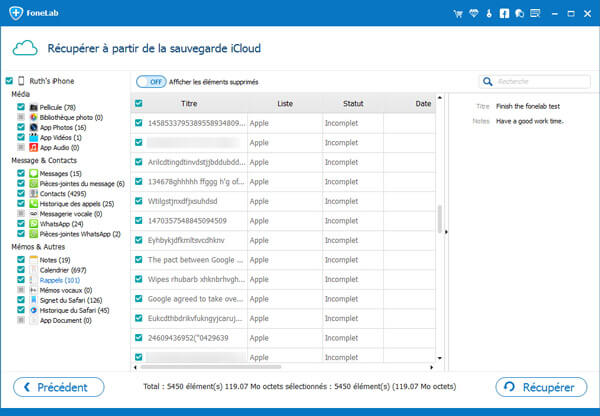Open the chat support icon in title bar
Image resolution: width=600 pixels, height=416 pixels.
click(519, 14)
